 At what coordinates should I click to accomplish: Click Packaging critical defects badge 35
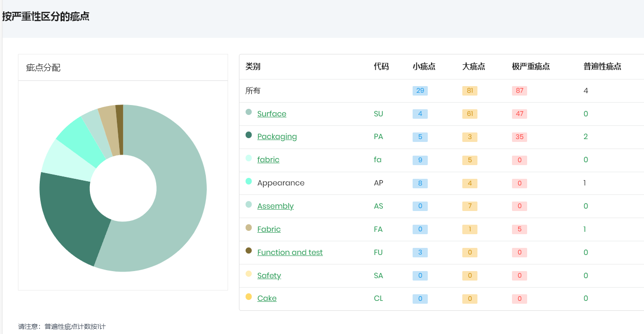point(520,137)
